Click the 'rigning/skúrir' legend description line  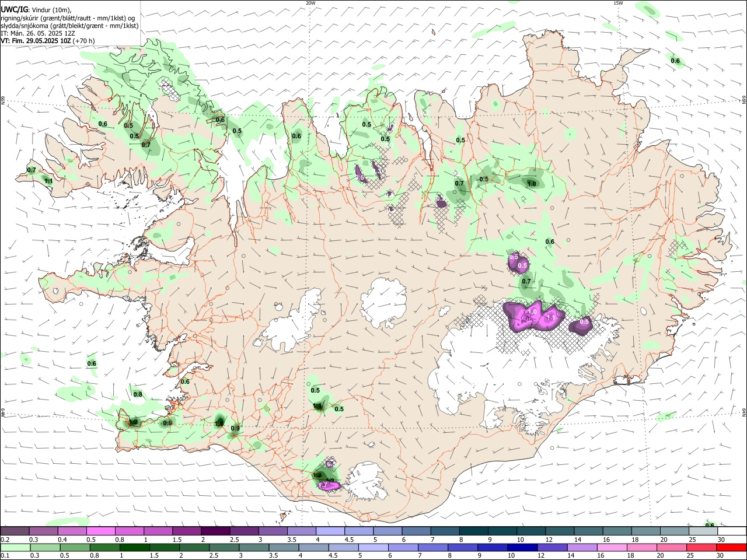[68, 18]
